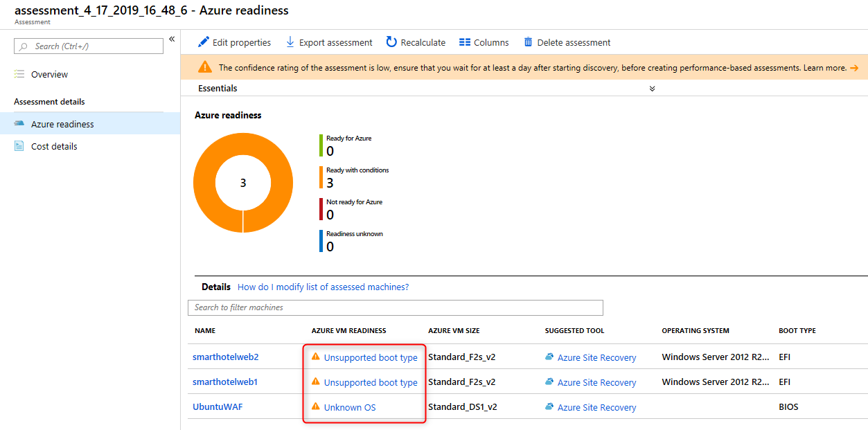The height and width of the screenshot is (430, 868).
Task: Focus the sidebar Search (Ctrl+/) box
Action: tap(89, 46)
